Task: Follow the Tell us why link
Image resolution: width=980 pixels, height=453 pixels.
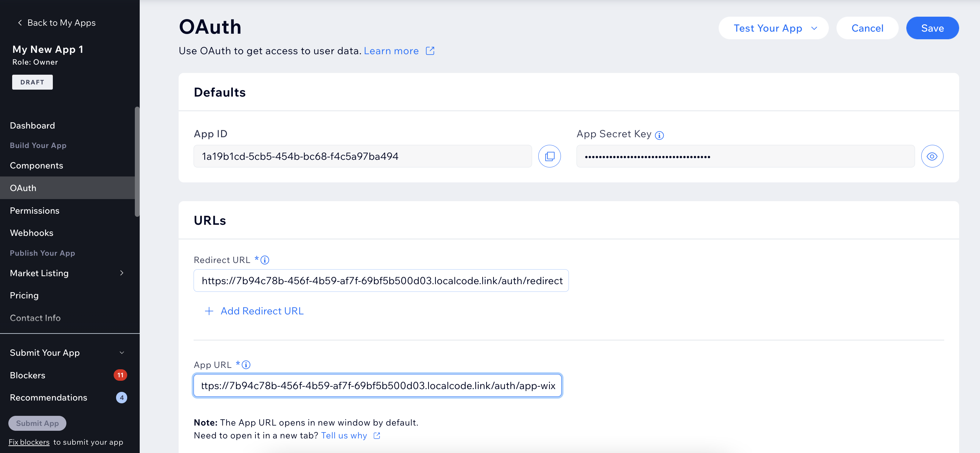Action: point(344,436)
